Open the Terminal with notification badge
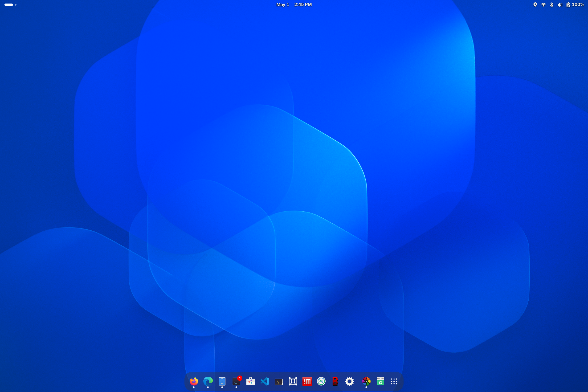Screen dimensions: 588x392 pos(236,381)
